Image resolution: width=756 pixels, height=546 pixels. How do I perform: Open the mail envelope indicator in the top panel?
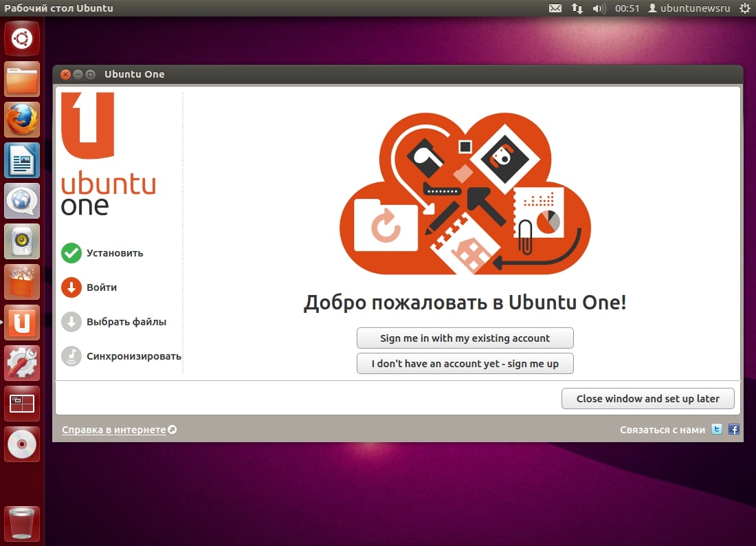(555, 8)
